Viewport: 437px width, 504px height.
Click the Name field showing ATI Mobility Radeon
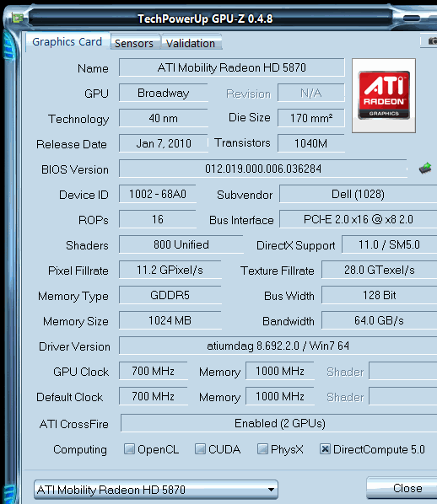[232, 67]
